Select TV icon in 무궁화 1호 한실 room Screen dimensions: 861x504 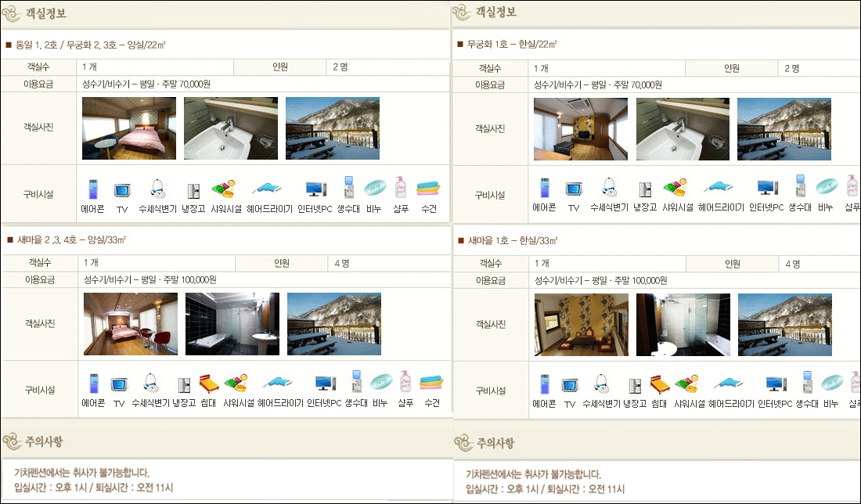tap(574, 189)
